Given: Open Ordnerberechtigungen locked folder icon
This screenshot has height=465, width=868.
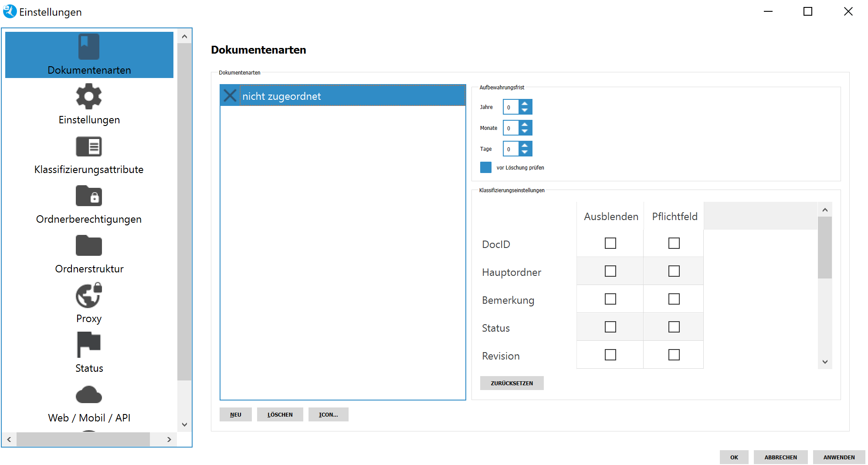Looking at the screenshot, I should (x=88, y=196).
